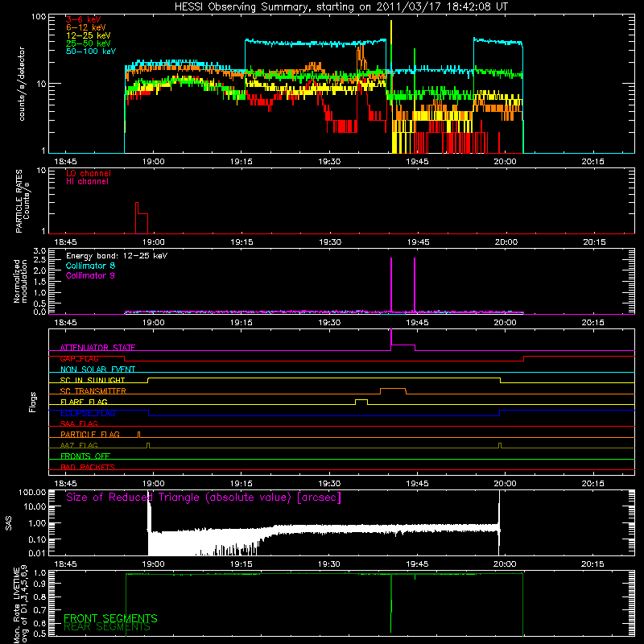Select the 50-100 keV legend label
Screen dimensions: 644x644
click(91, 52)
